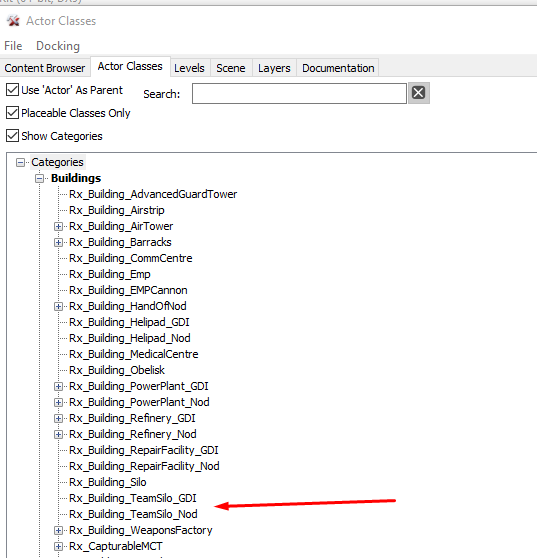Select Rx_Building_Barracks class
Viewport: 537px width, 558px height.
pos(120,242)
